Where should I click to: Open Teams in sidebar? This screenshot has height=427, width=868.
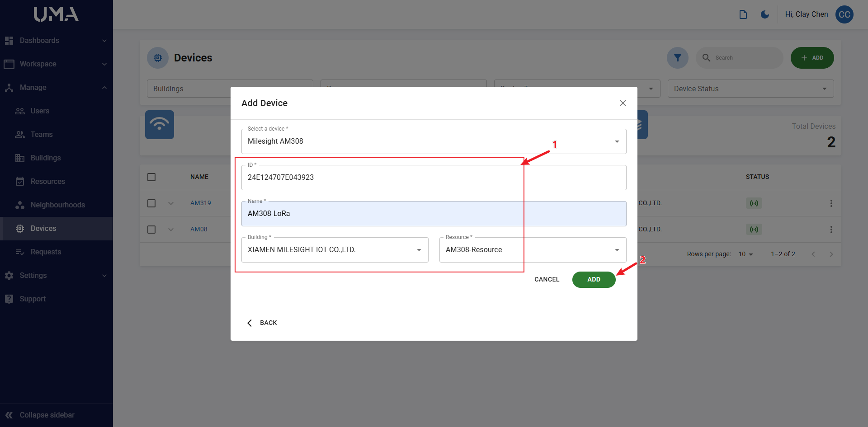[56, 135]
